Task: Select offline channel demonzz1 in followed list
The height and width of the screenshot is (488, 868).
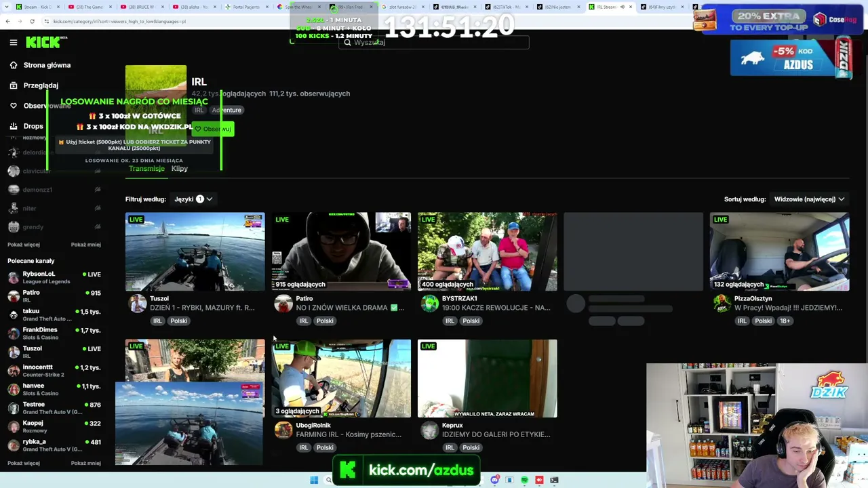Action: point(54,190)
